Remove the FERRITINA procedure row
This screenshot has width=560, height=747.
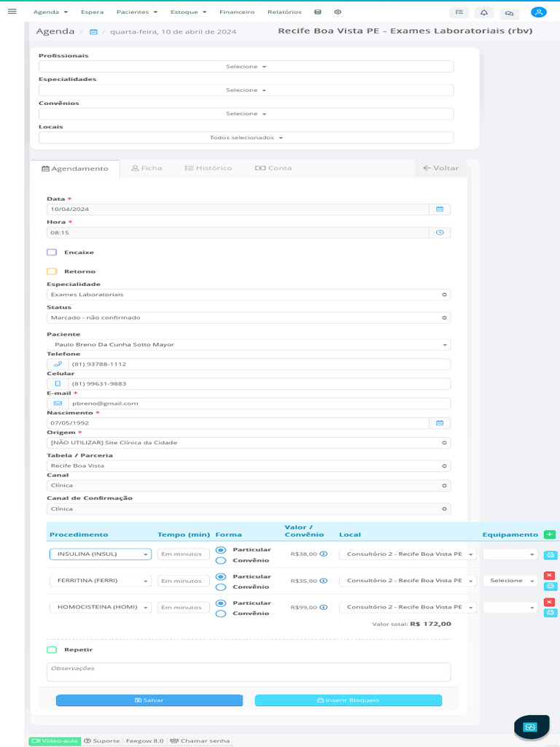tap(550, 576)
